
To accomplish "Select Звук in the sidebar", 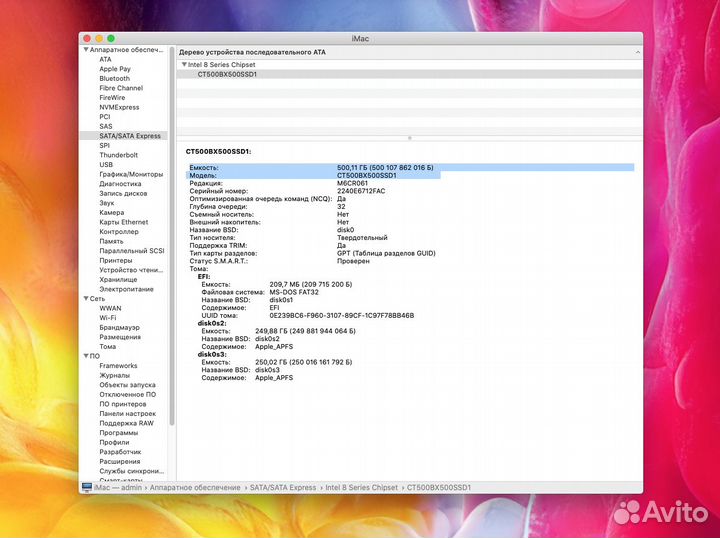I will pos(107,203).
